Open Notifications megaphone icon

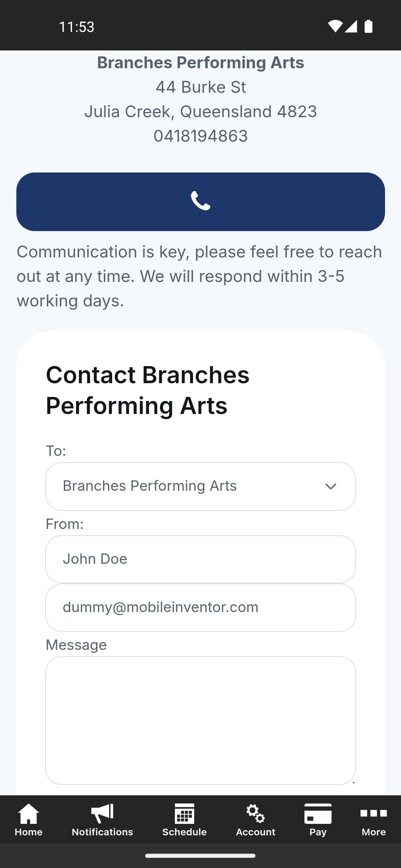[x=102, y=813]
